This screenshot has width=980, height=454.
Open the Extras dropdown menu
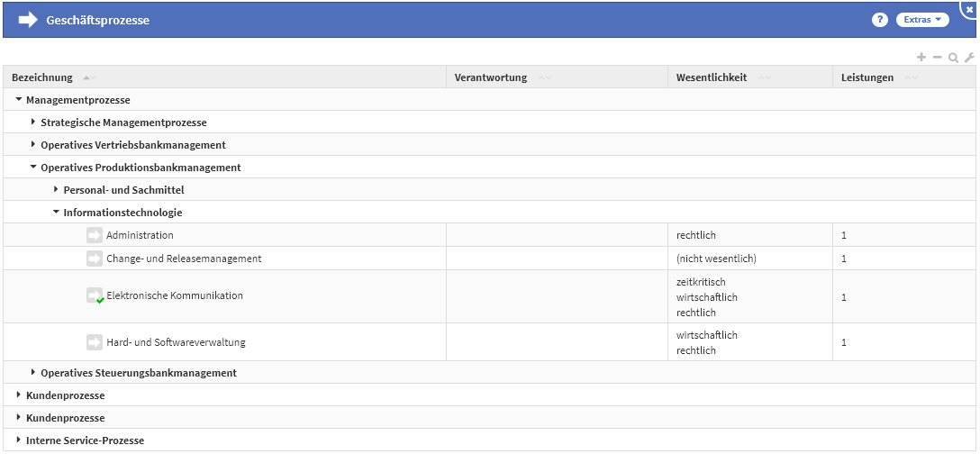[x=922, y=20]
